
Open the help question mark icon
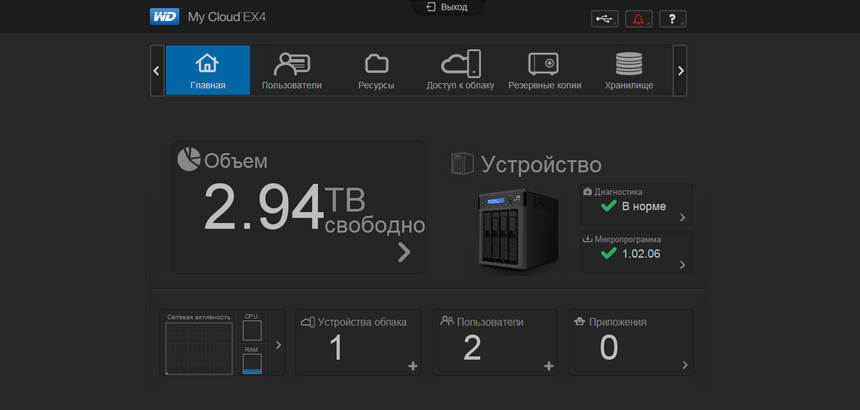[672, 19]
